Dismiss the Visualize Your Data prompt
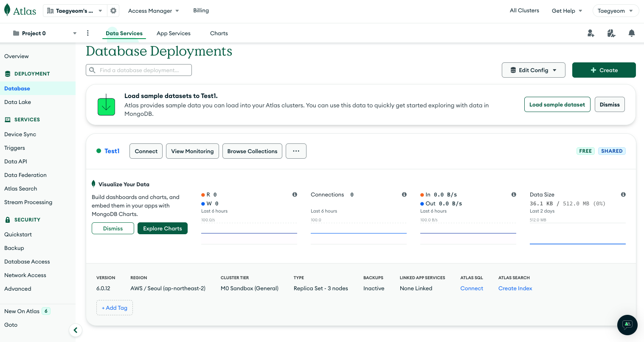 point(113,228)
